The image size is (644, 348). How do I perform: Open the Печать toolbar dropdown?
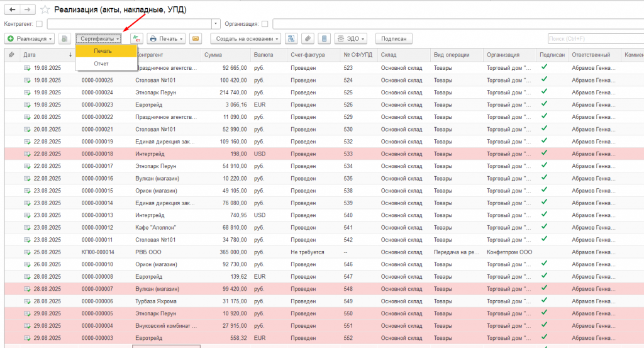point(166,38)
